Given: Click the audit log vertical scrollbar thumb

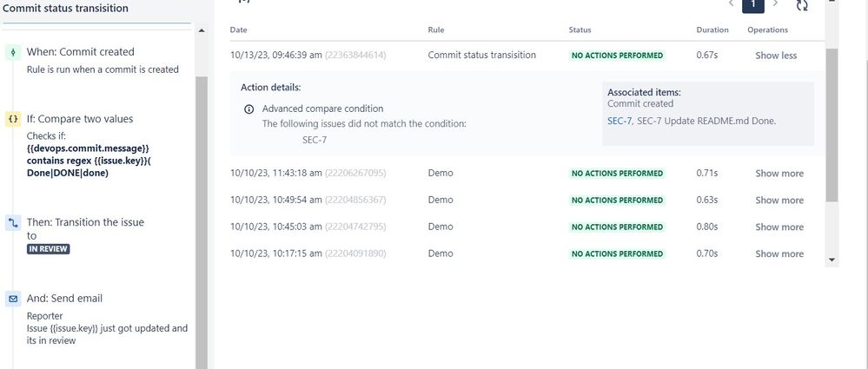Looking at the screenshot, I should 832,124.
